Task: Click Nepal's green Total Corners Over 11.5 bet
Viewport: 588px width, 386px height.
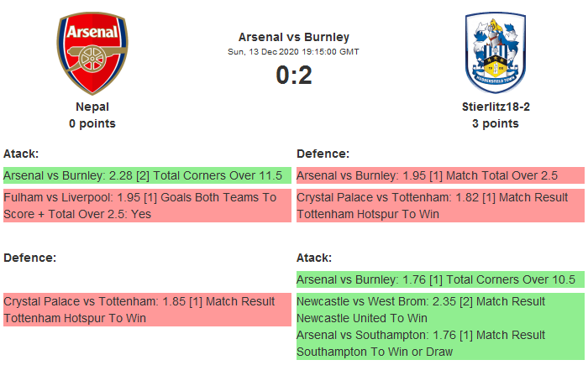Action: tap(147, 175)
